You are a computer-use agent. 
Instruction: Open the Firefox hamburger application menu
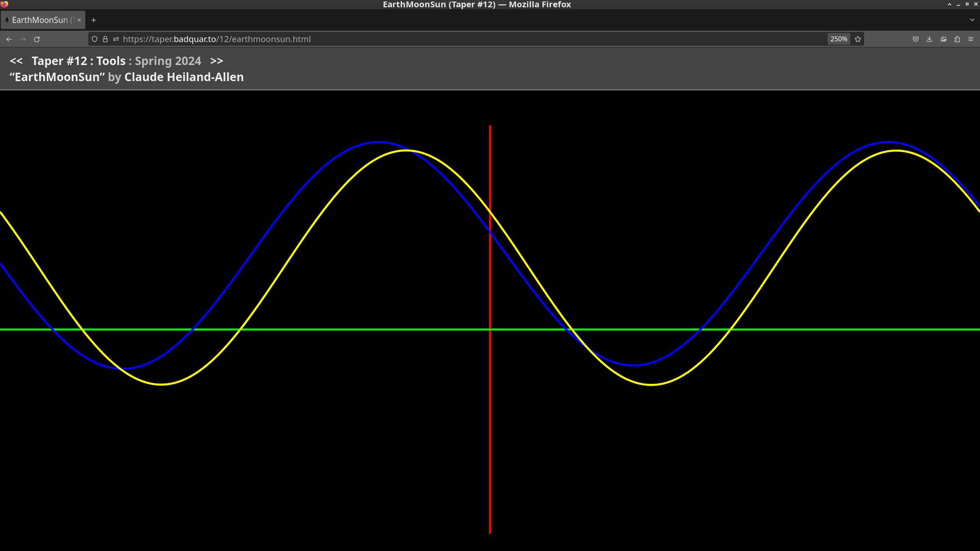971,39
